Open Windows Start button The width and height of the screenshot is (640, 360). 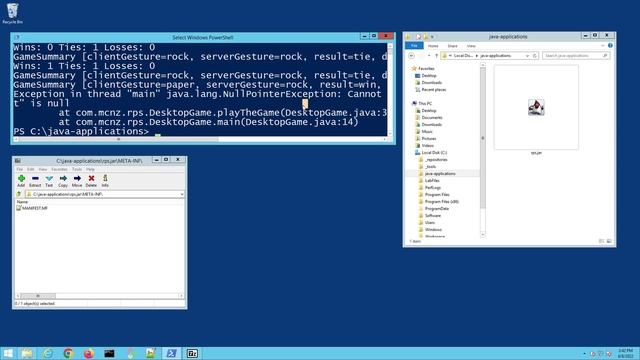pos(8,353)
